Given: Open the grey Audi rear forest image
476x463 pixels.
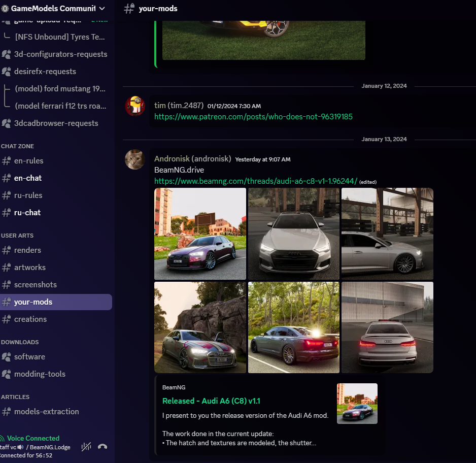Looking at the screenshot, I should click(293, 327).
